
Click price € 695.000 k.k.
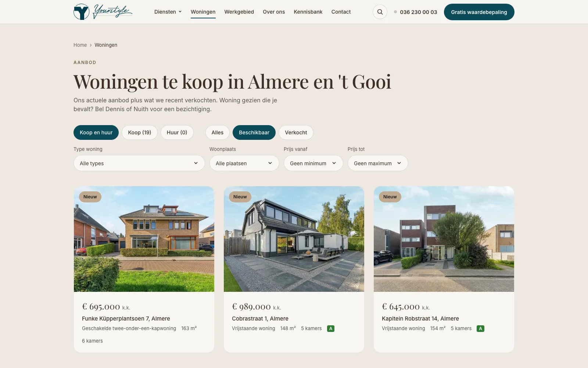(106, 307)
